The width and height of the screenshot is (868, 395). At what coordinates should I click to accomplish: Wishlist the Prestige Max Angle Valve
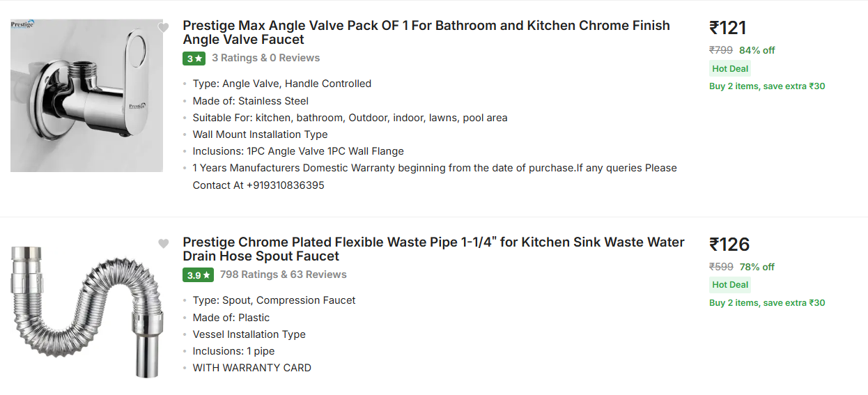click(x=163, y=28)
